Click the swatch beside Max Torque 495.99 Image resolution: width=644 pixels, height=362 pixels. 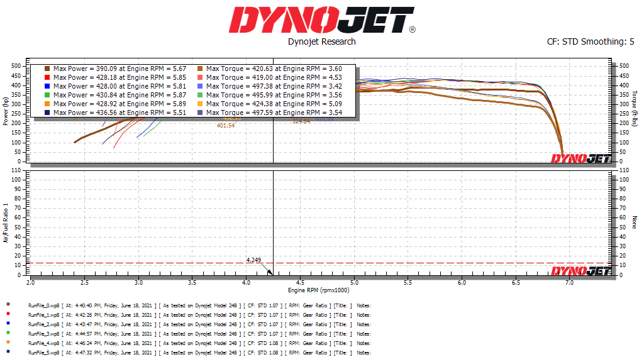tap(200, 95)
